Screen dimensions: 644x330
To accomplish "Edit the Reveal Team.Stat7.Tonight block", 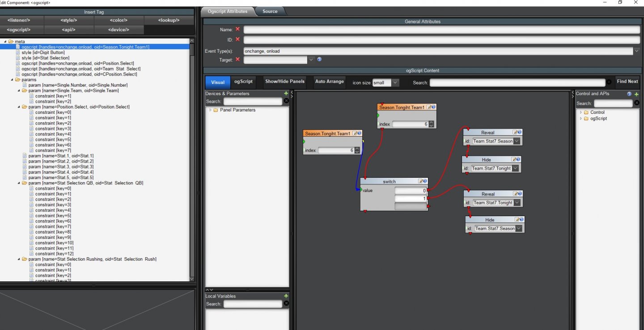I will tap(516, 194).
